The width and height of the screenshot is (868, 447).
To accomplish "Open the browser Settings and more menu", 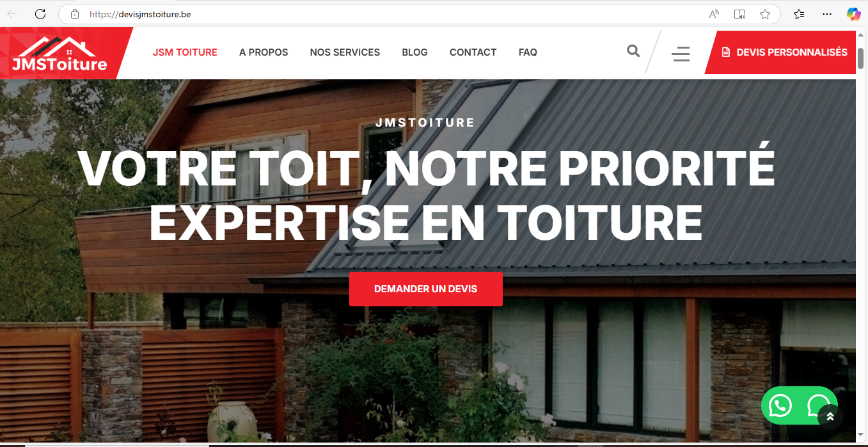I will pyautogui.click(x=827, y=14).
